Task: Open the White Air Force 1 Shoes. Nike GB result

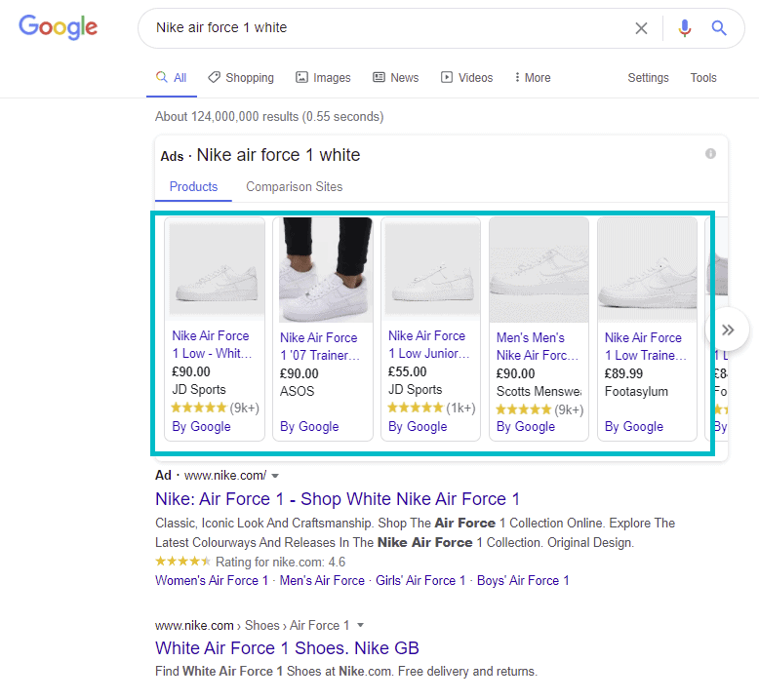Action: point(287,648)
